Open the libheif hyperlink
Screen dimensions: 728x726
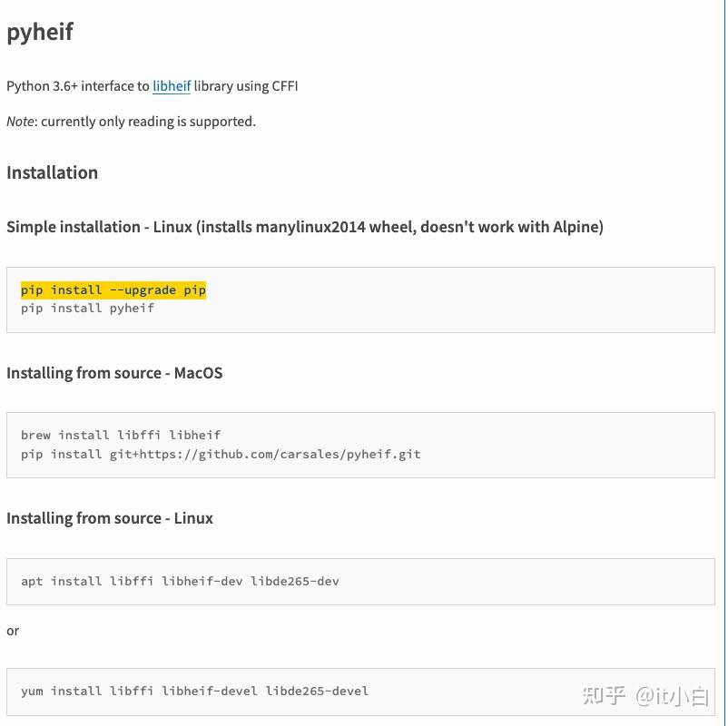pyautogui.click(x=172, y=86)
